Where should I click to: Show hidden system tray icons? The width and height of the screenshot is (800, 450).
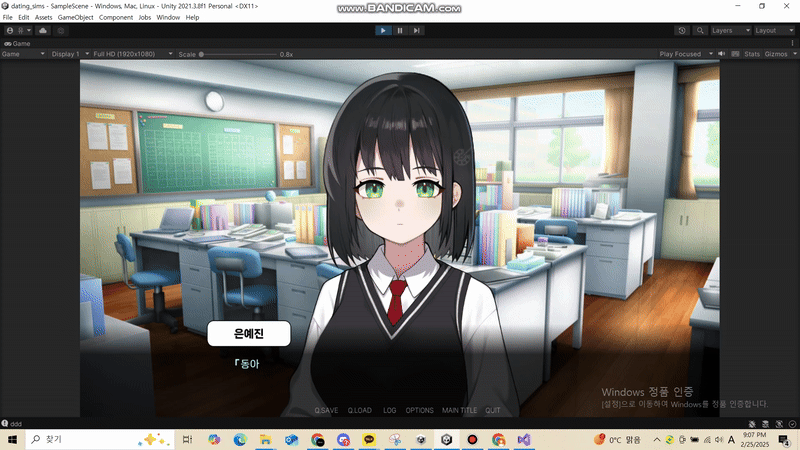pyautogui.click(x=657, y=439)
